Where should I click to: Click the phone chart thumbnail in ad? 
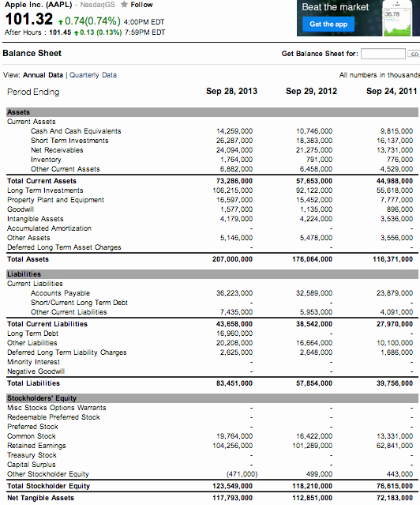tap(397, 19)
